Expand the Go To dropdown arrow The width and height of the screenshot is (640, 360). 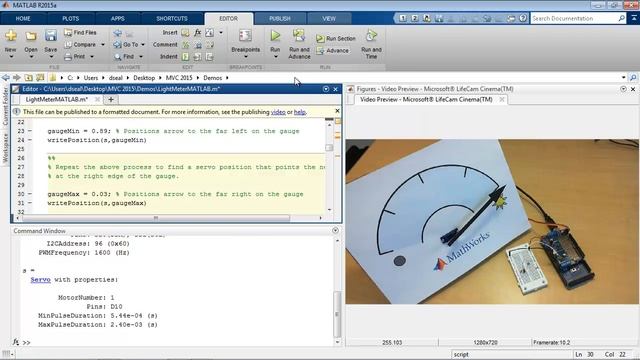point(143,44)
